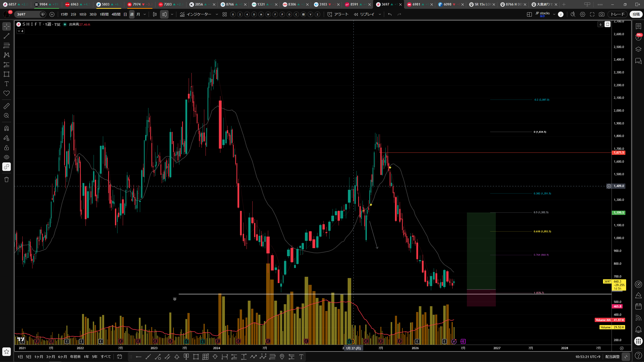Click the 3697 symbol search field
644x362 pixels.
pos(27,14)
